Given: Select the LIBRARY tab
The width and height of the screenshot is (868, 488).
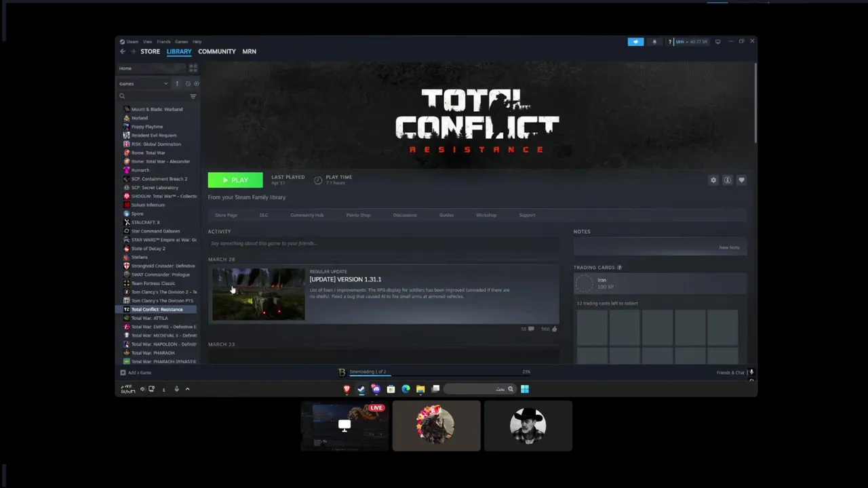Looking at the screenshot, I should pyautogui.click(x=179, y=52).
